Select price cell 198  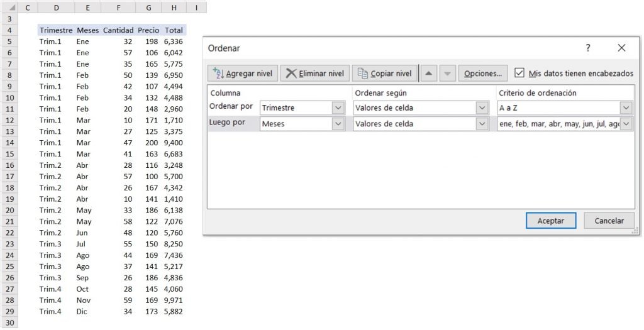[x=148, y=41]
